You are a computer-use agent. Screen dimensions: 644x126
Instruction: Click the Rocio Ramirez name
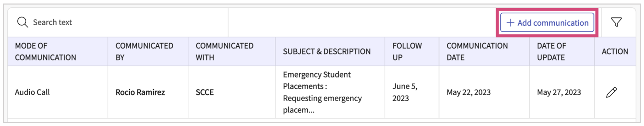140,92
